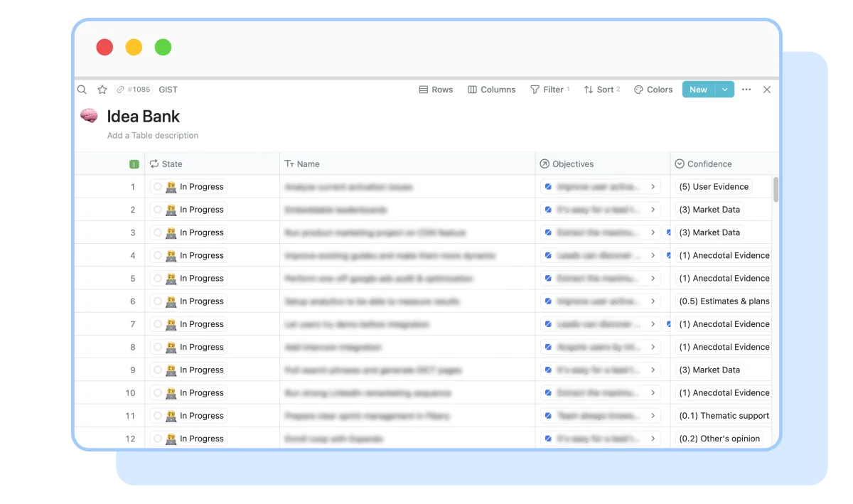Open the Filter options

click(549, 90)
